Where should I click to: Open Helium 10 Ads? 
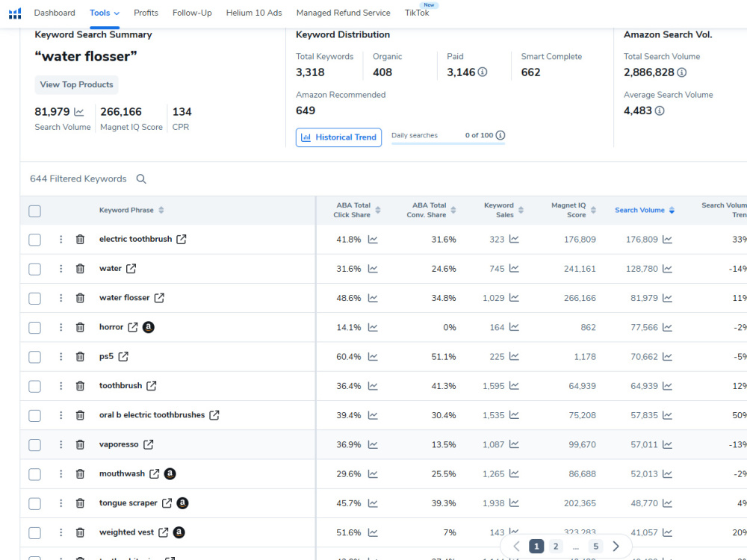coord(254,13)
